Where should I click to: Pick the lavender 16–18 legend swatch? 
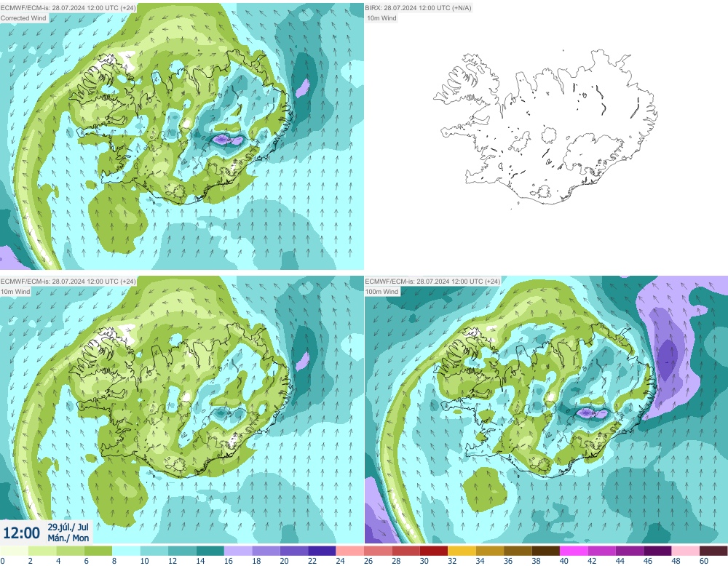point(238,551)
